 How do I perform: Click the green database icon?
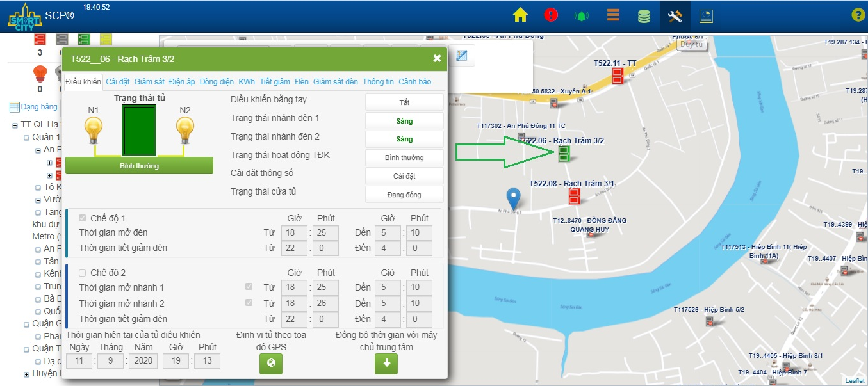[x=644, y=16]
